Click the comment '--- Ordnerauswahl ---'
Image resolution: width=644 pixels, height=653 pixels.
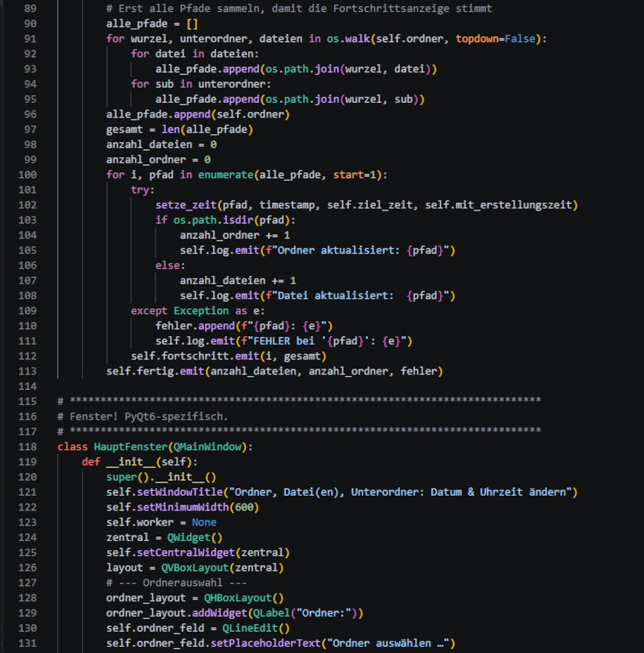(182, 583)
